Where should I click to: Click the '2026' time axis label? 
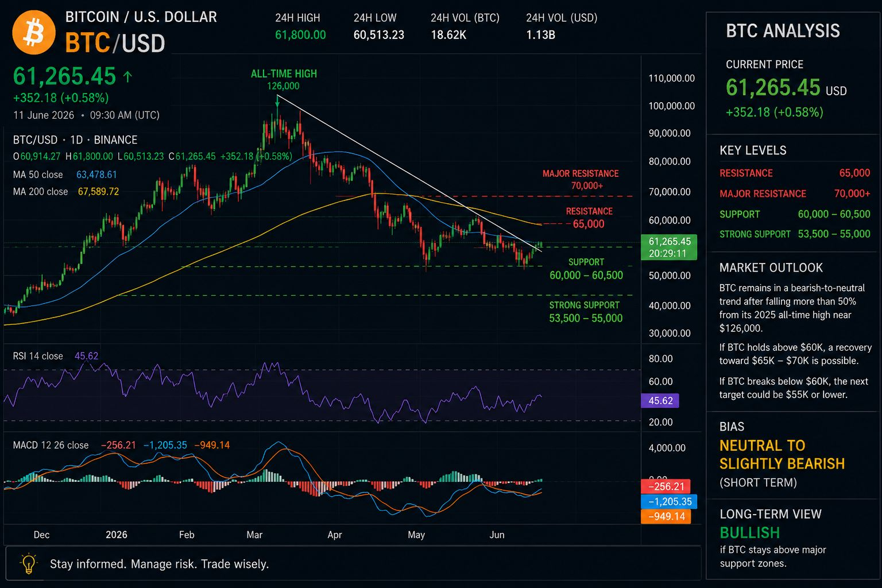pyautogui.click(x=117, y=535)
